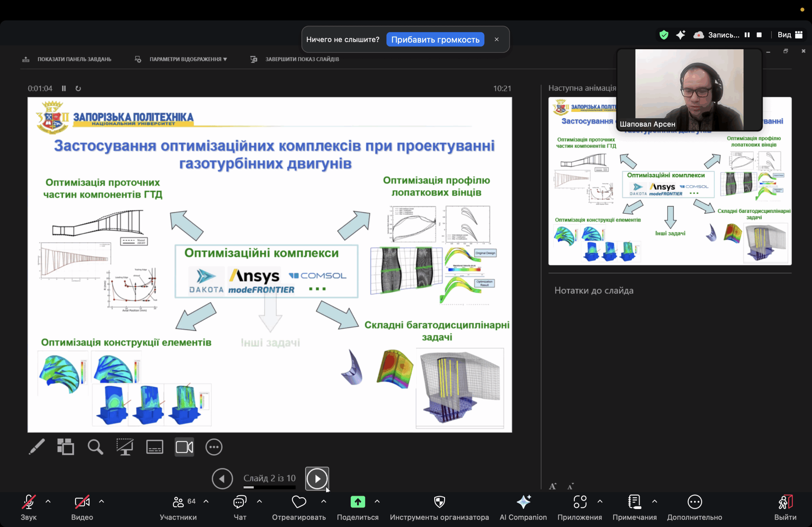Select the pen and laser pointer tool
Screen dimensions: 812x527
37,447
